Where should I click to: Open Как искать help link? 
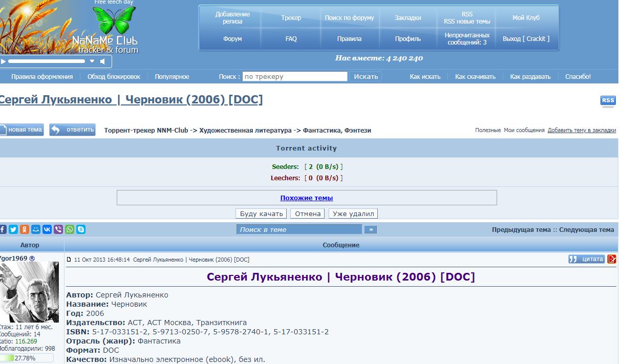pos(425,77)
